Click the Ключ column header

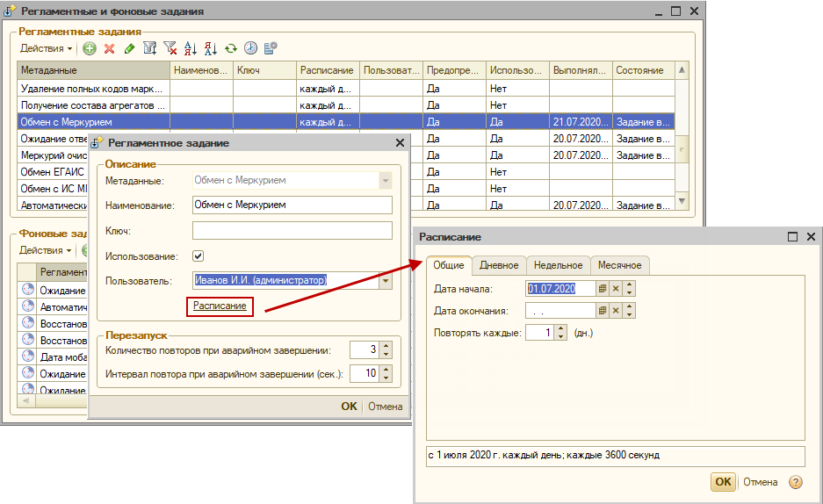(264, 70)
